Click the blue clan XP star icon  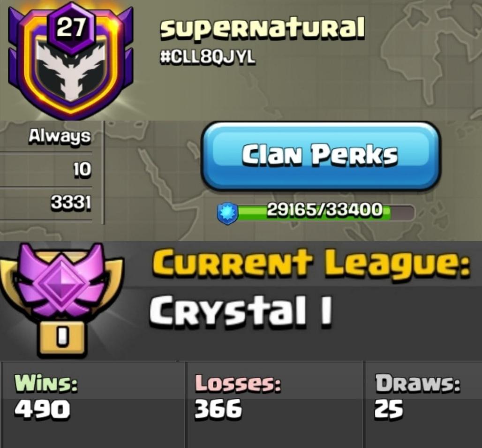point(227,213)
